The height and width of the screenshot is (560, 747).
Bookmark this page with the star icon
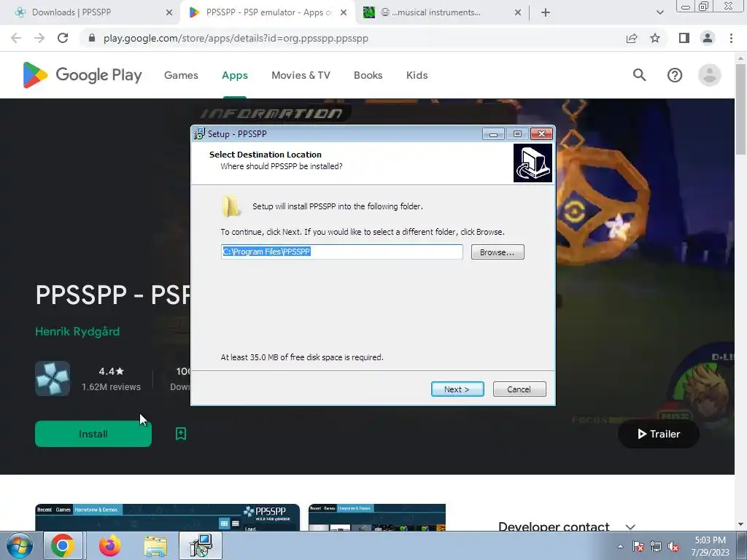pos(656,38)
